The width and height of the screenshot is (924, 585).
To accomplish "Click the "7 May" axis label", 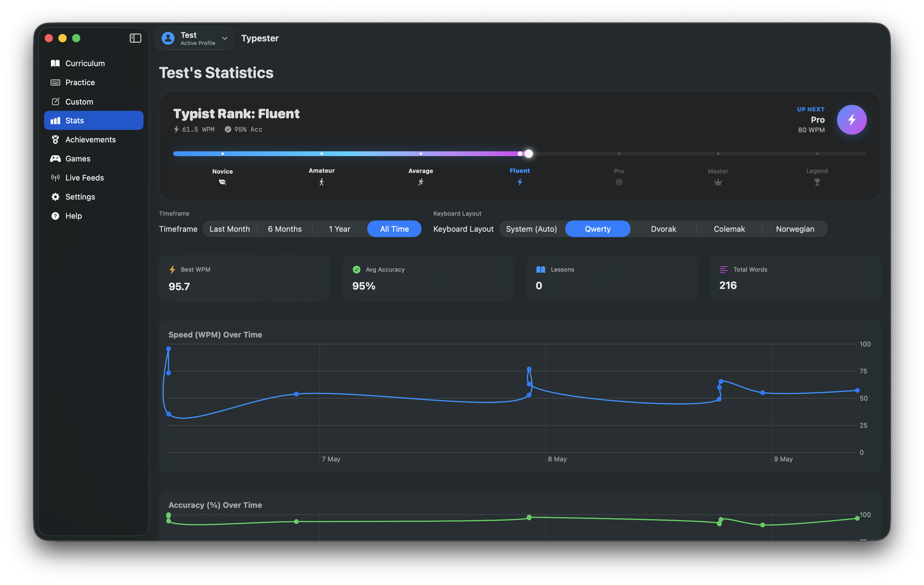I will click(x=331, y=459).
